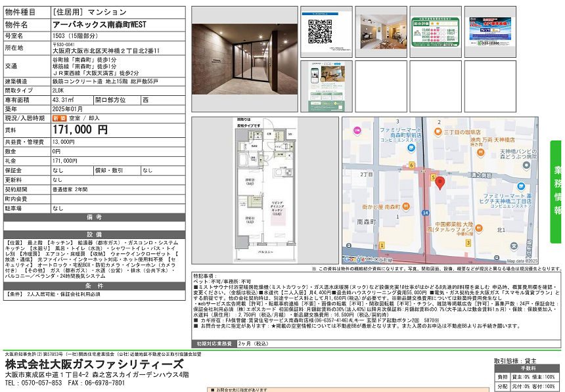Click the blue route 14 road badge
Viewport: 565px width, 392px height.
[x=426, y=213]
